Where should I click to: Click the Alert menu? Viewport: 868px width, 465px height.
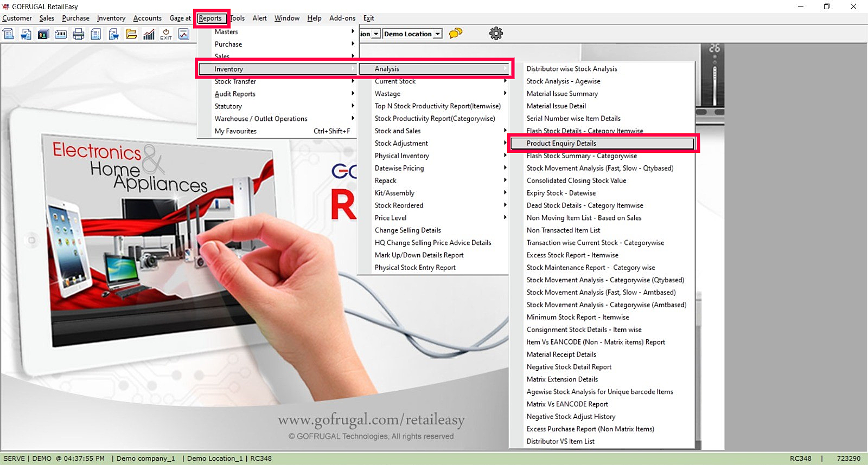tap(259, 18)
